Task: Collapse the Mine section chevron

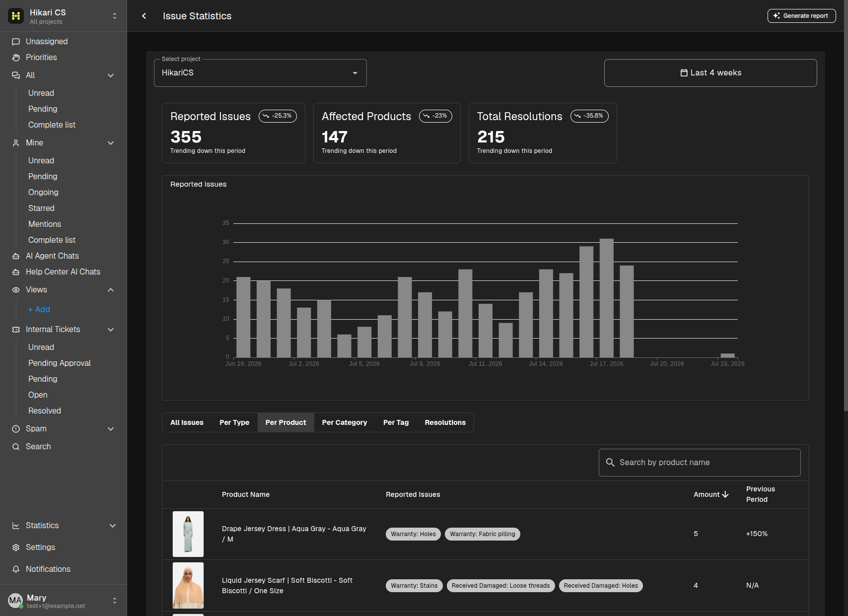Action: point(111,143)
